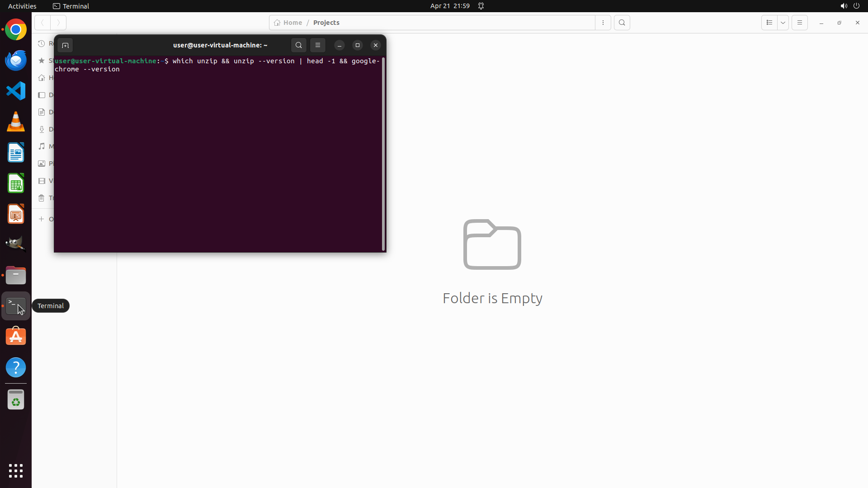The width and height of the screenshot is (868, 488).
Task: Launch Google Chrome from dock
Action: point(16,30)
